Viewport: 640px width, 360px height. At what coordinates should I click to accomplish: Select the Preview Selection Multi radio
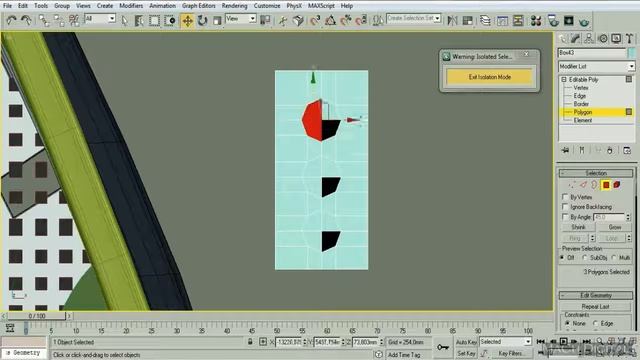pos(614,258)
